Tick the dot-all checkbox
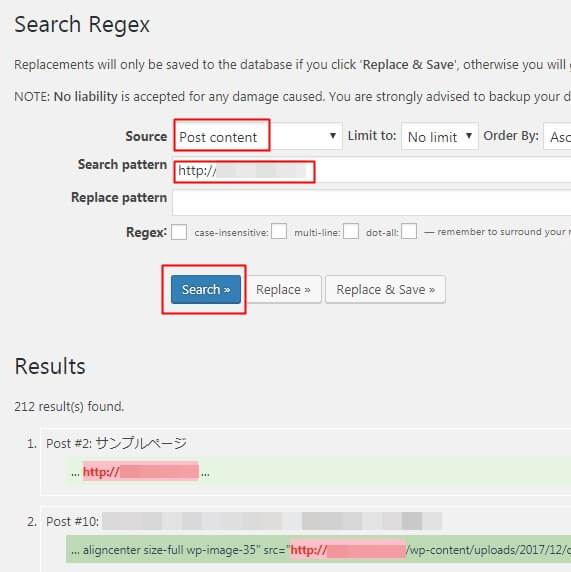 pyautogui.click(x=409, y=231)
